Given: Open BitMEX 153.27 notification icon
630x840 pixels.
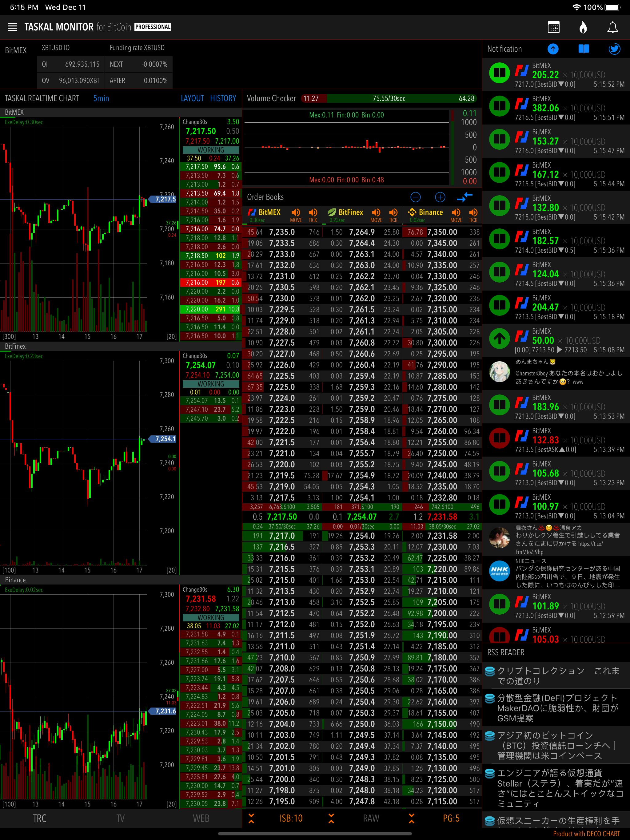Looking at the screenshot, I should click(499, 139).
